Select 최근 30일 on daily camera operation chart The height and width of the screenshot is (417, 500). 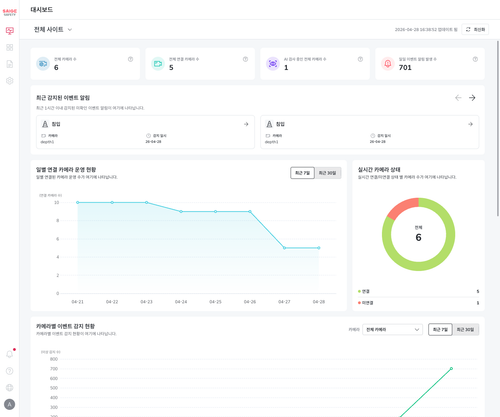(x=328, y=173)
